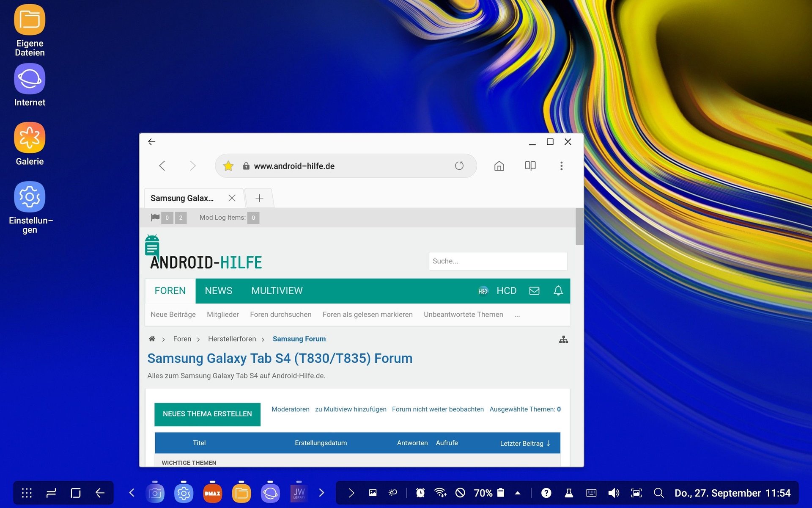This screenshot has height=508, width=812.
Task: Open Eigene Dateien desktop icon
Action: pyautogui.click(x=30, y=30)
